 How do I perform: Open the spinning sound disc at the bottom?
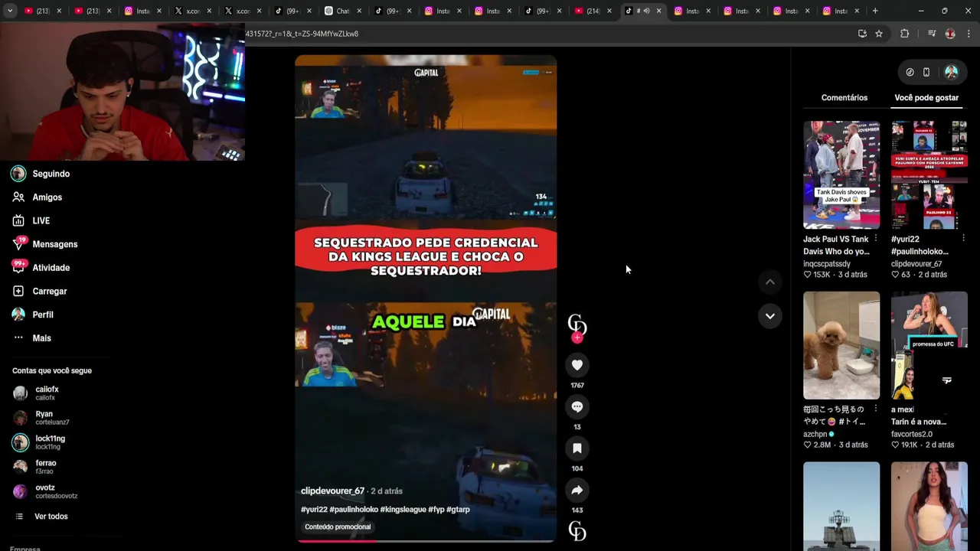pos(577,531)
